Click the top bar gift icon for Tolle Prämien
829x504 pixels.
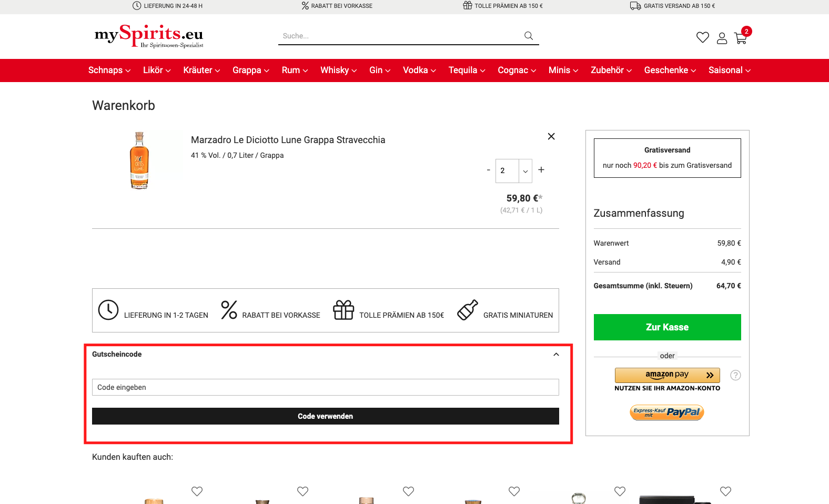(x=468, y=5)
